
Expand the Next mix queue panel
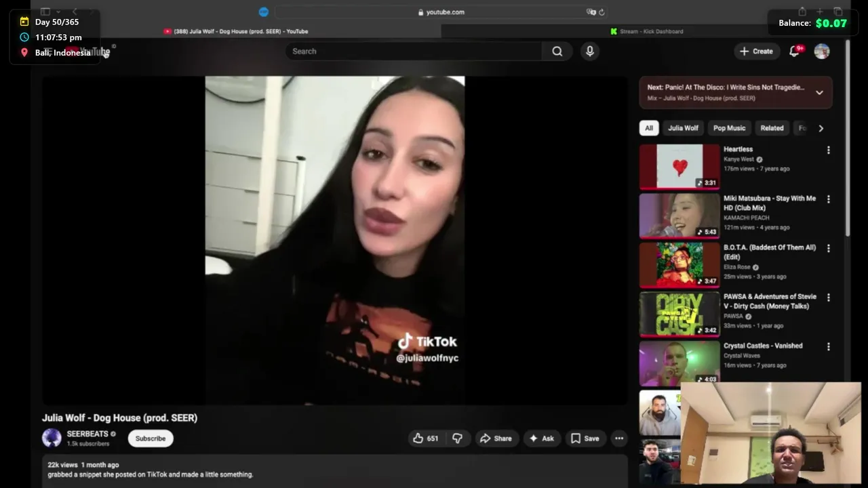[x=819, y=93]
